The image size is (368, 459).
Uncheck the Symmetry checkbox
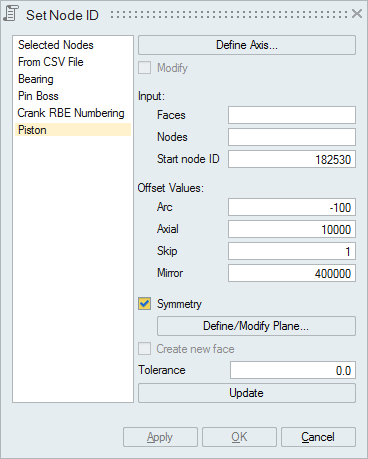point(144,304)
